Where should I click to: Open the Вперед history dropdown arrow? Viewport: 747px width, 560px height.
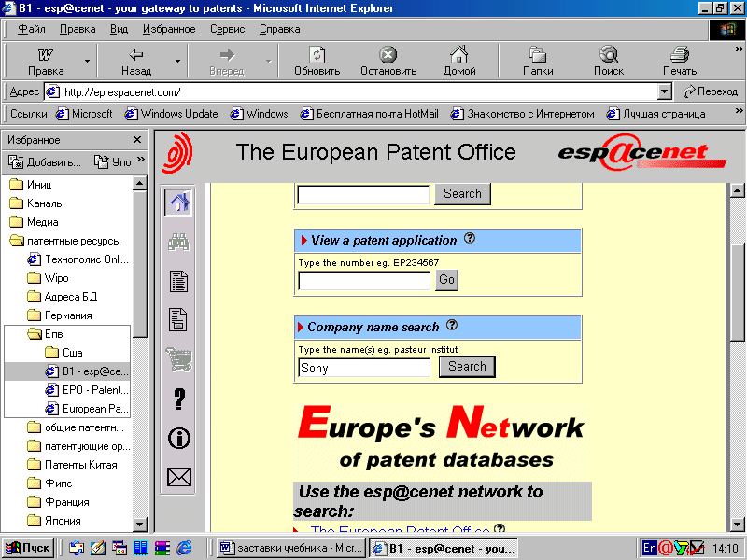(269, 61)
